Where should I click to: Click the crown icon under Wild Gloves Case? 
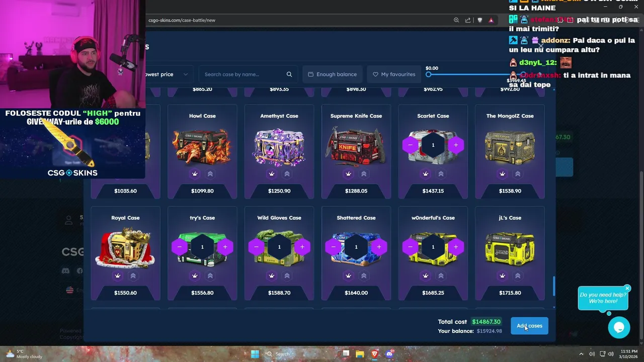[272, 276]
